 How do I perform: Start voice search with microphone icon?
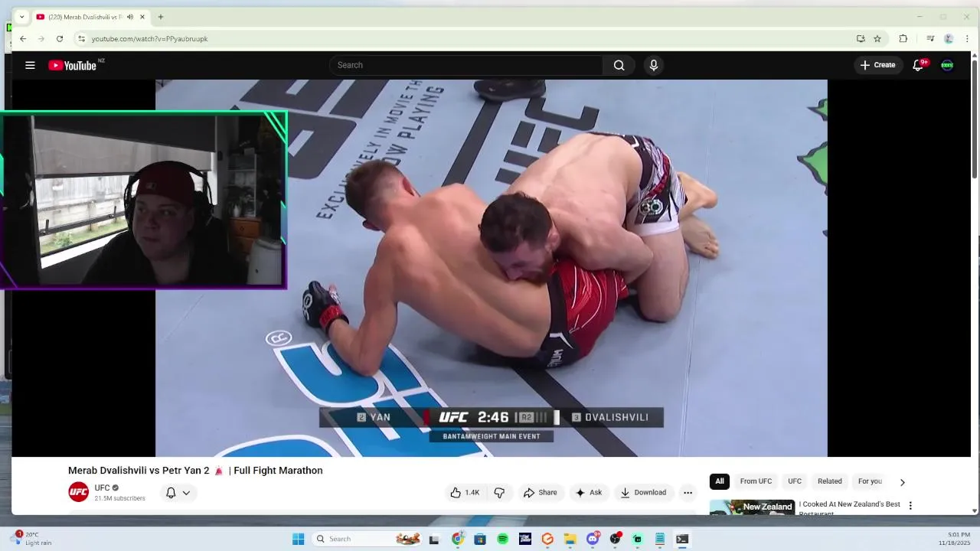coord(653,65)
